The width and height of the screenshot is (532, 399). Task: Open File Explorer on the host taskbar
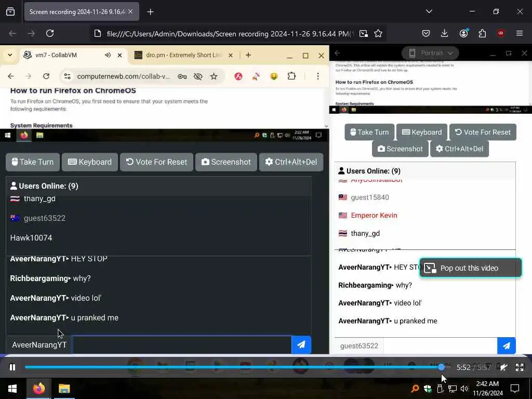(64, 388)
